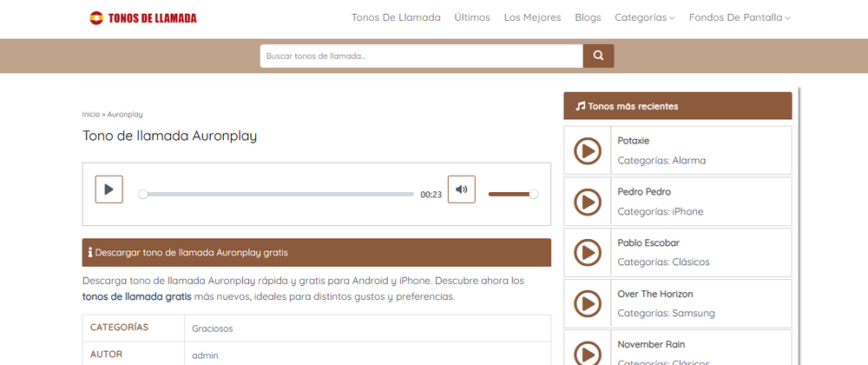Click Tonos más recientes panel header

tap(678, 106)
